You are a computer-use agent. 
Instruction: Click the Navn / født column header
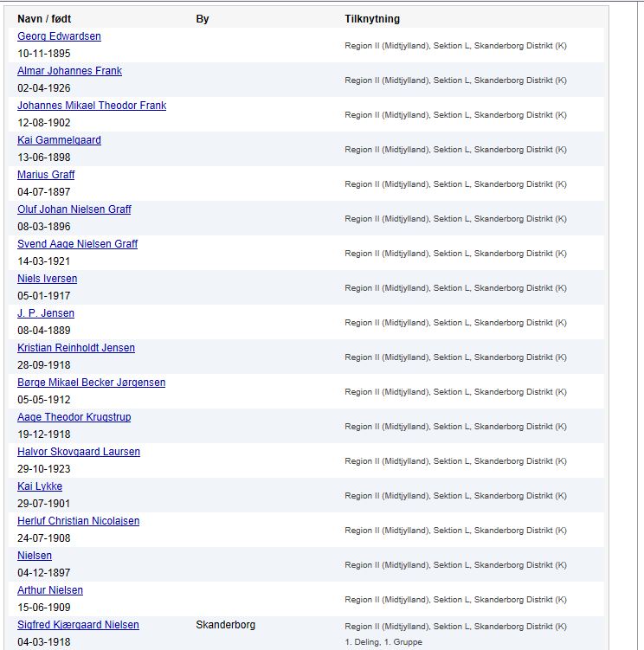coord(44,19)
